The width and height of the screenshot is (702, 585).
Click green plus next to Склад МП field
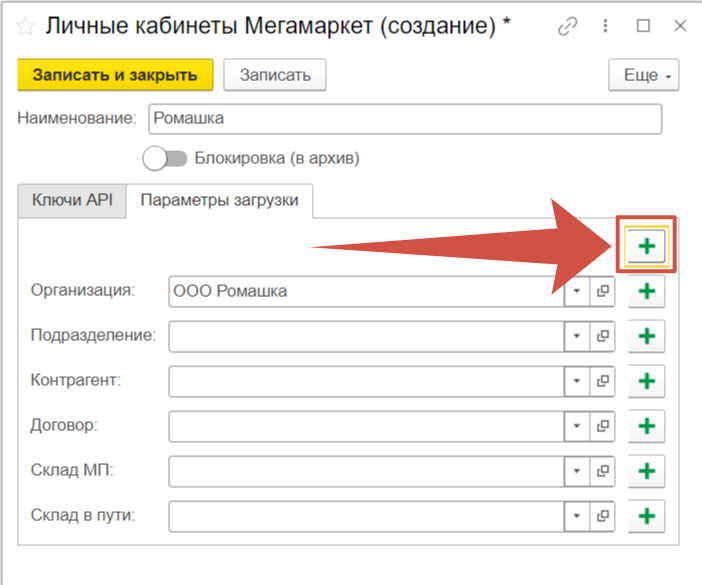point(646,471)
